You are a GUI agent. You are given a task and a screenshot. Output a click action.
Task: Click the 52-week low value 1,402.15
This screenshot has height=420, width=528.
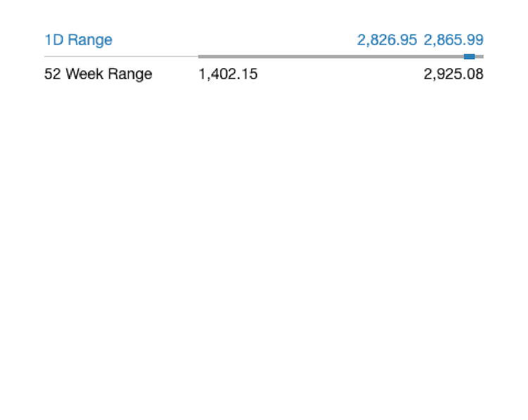228,74
